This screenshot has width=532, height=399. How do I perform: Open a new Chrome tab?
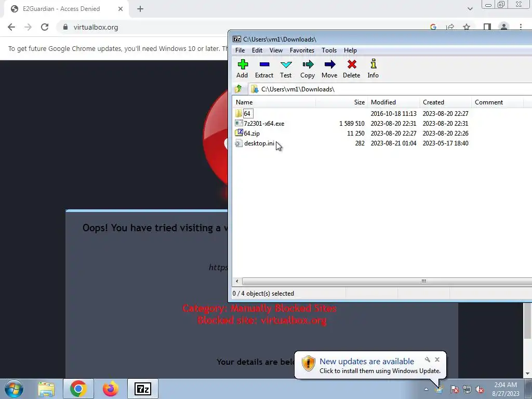coord(140,9)
